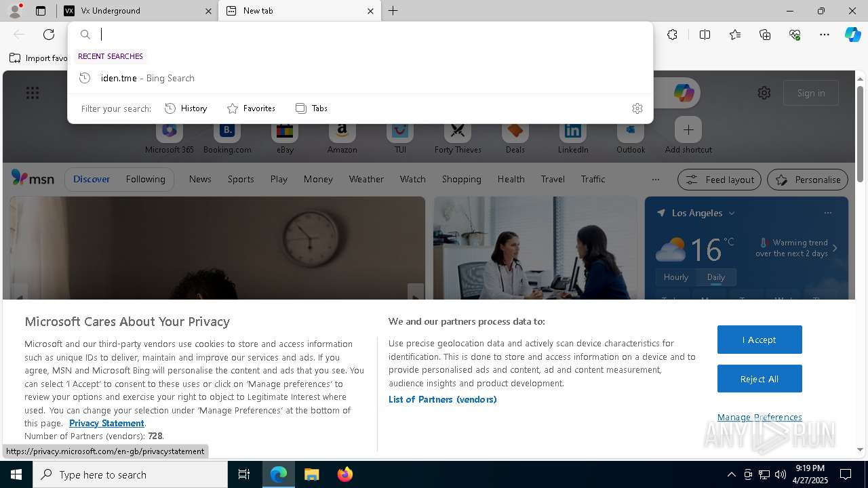The width and height of the screenshot is (868, 488).
Task: Open TUI shortcut tile
Action: coord(400,138)
